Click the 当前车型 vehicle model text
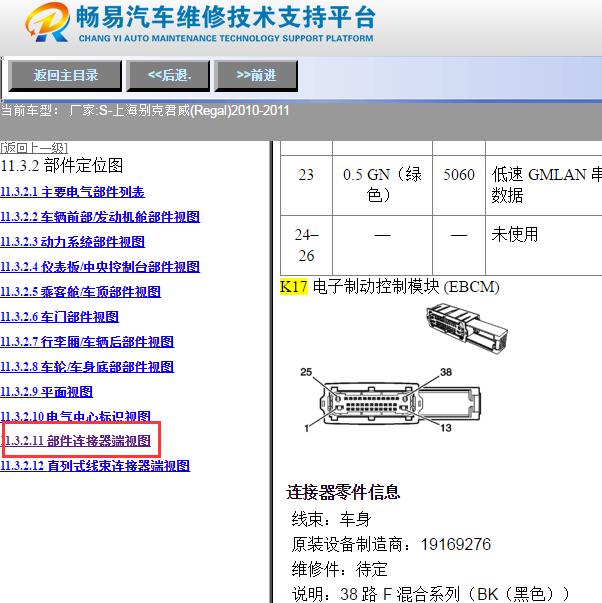The width and height of the screenshot is (602, 603). (x=145, y=111)
